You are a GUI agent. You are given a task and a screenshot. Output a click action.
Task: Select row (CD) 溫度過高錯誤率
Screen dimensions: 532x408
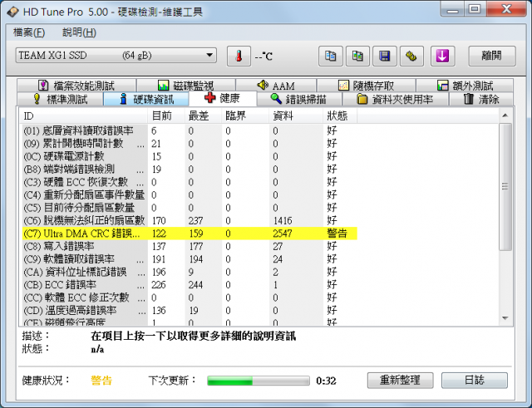point(190,310)
